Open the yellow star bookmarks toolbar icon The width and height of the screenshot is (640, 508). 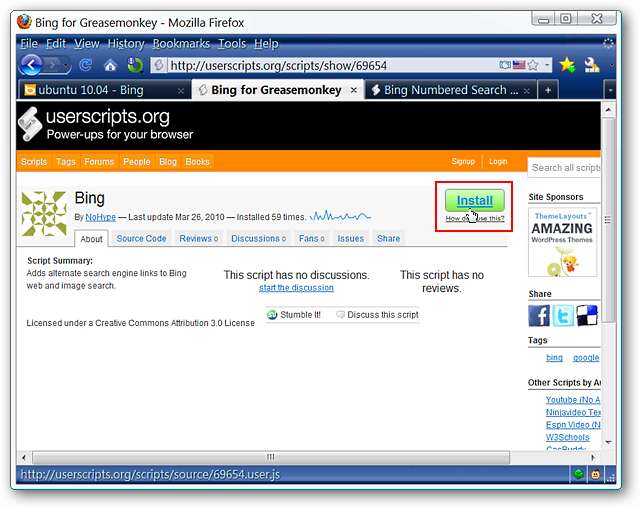(567, 64)
